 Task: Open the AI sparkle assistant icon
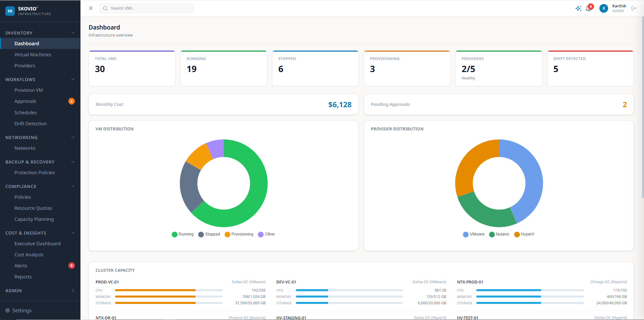(578, 8)
